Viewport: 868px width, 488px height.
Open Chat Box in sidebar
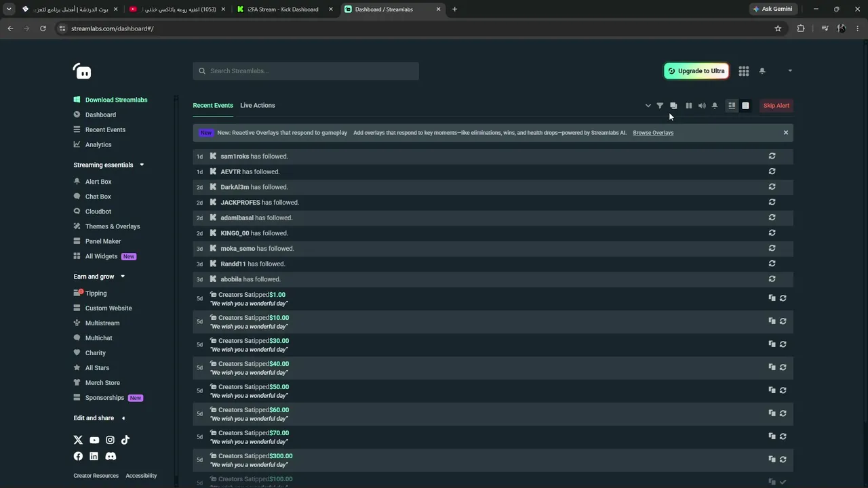pos(92,197)
